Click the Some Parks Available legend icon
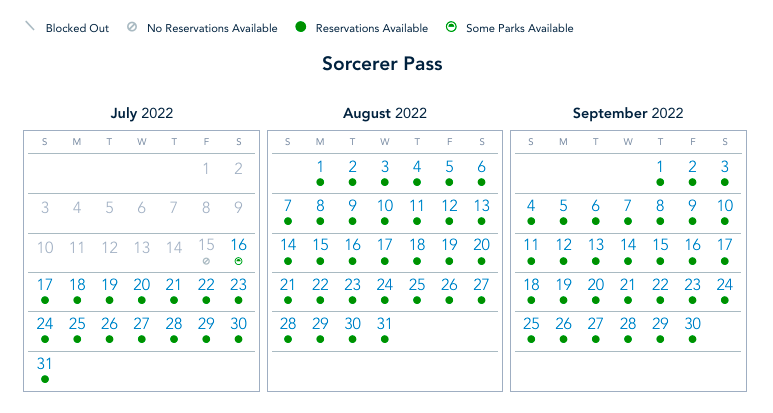Image resolution: width=773 pixels, height=413 pixels. point(451,28)
